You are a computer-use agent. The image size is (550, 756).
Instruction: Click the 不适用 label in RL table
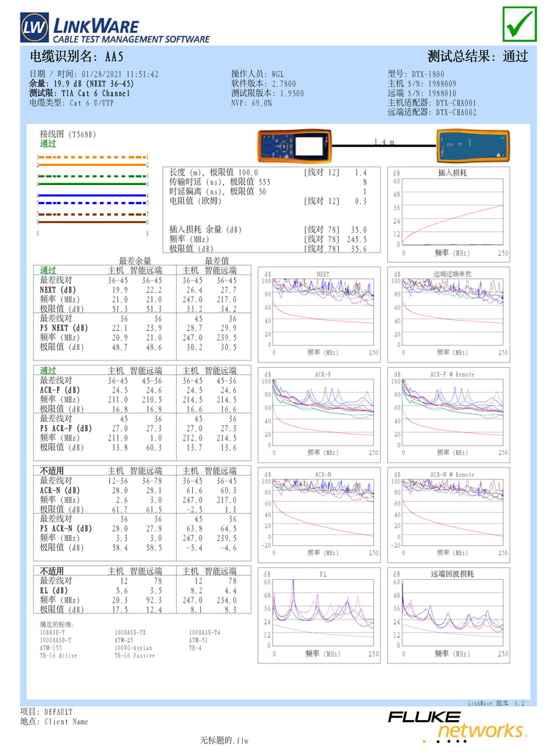53,571
